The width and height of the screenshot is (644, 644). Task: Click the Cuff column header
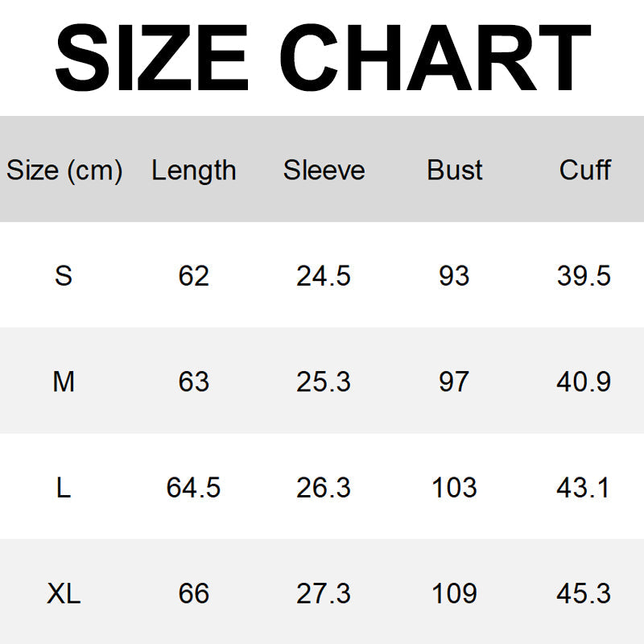584,170
